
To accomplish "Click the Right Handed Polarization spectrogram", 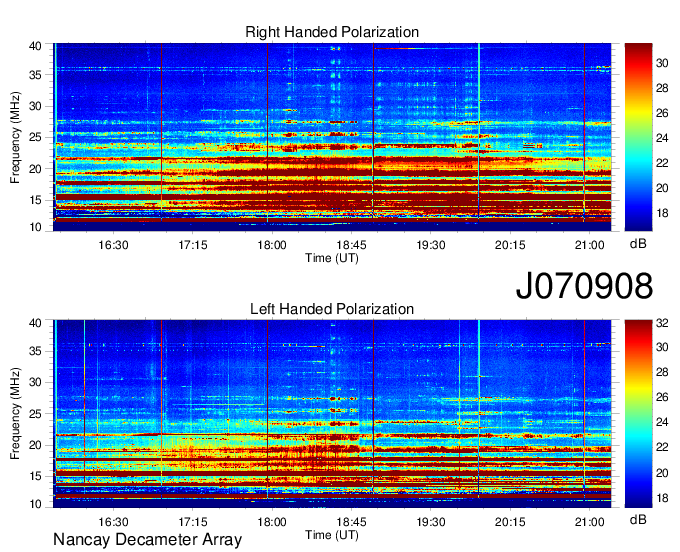I will tap(332, 137).
